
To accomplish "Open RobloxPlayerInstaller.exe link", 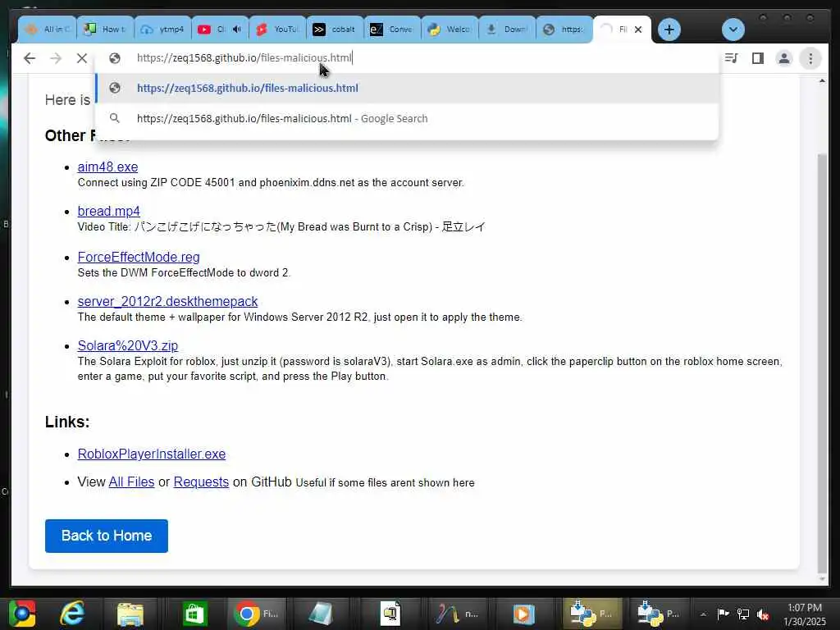I will 152,454.
